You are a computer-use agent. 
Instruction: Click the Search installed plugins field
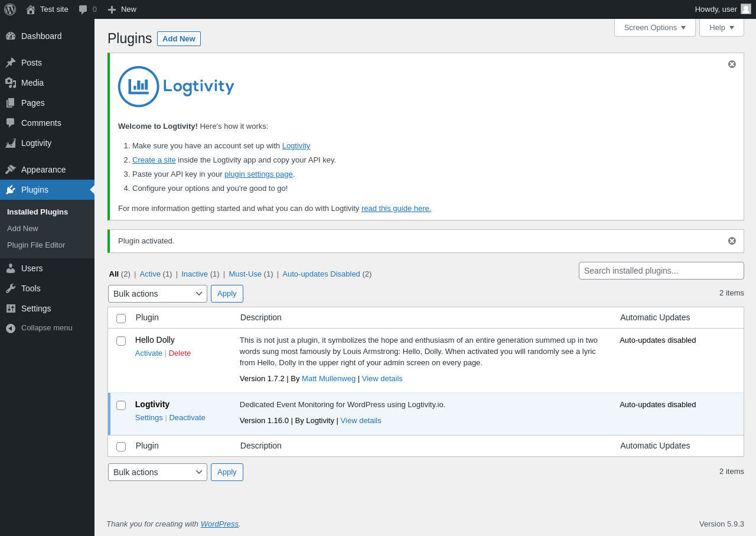pos(661,271)
